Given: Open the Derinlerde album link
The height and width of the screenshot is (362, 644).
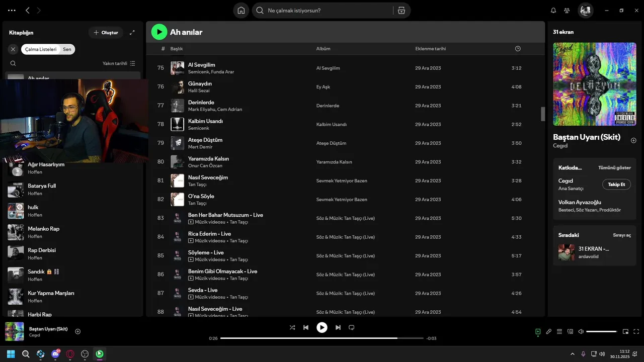Looking at the screenshot, I should (x=328, y=106).
